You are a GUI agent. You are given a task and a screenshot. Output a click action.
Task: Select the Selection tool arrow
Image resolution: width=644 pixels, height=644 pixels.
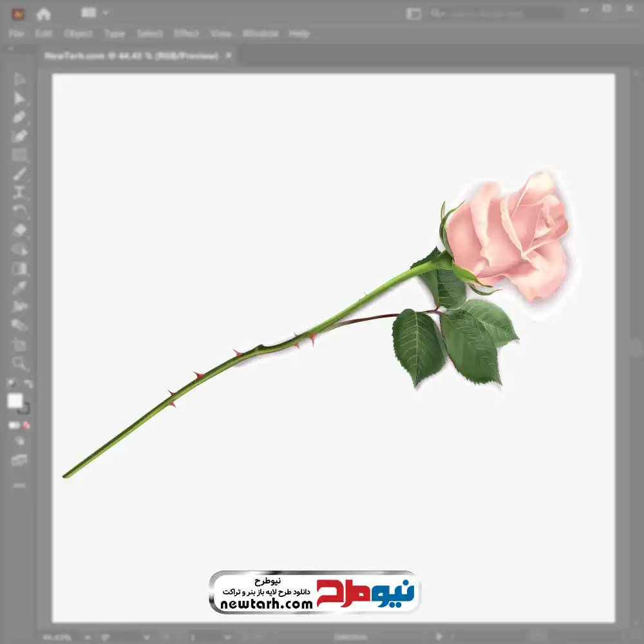[19, 79]
